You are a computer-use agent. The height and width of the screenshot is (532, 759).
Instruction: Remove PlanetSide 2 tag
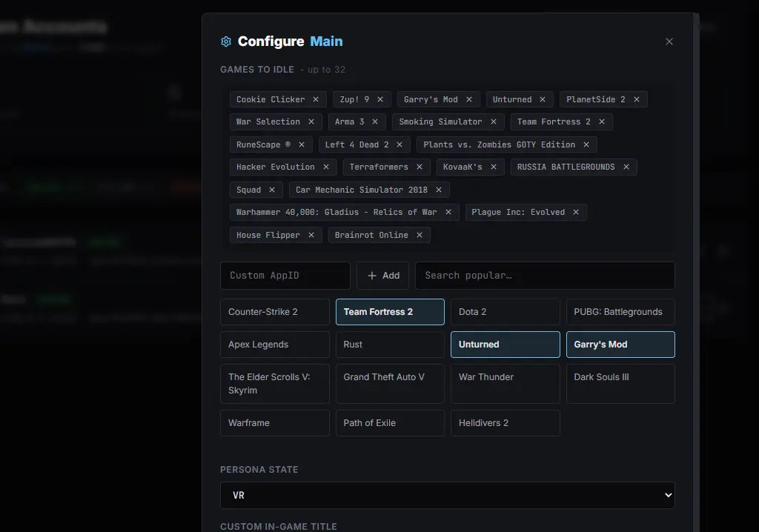pos(637,99)
